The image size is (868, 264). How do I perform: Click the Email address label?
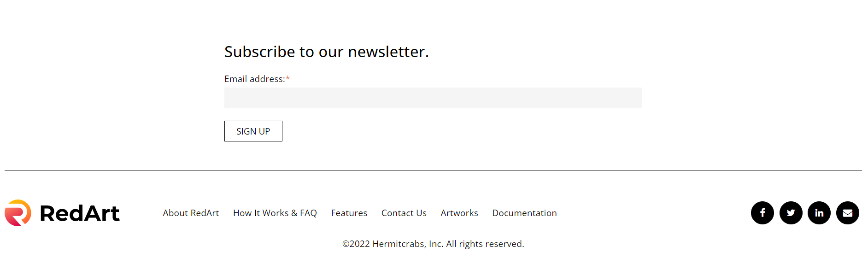254,79
